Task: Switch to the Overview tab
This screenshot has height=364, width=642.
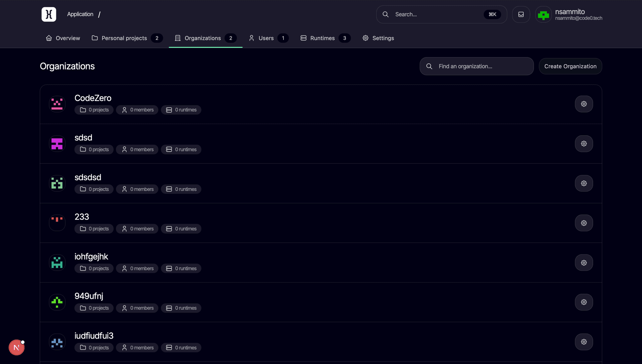Action: (x=63, y=38)
